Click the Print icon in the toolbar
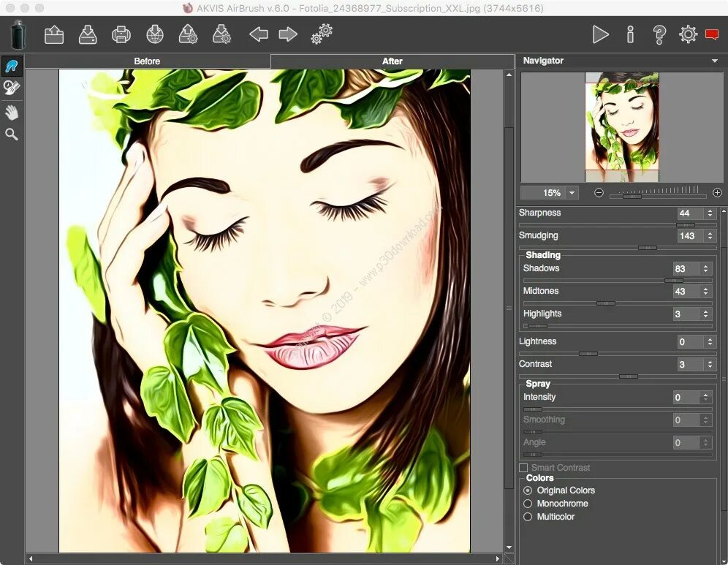Viewport: 728px width, 565px height. (121, 34)
